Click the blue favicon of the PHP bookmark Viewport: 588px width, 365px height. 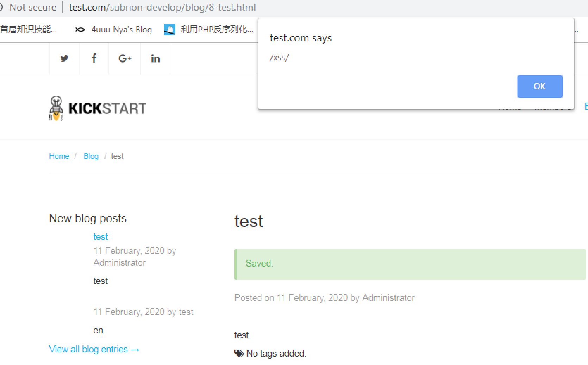click(x=170, y=30)
